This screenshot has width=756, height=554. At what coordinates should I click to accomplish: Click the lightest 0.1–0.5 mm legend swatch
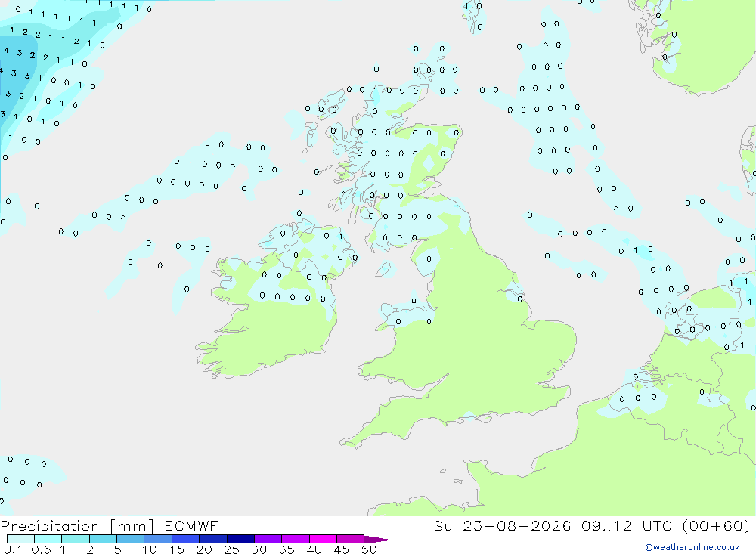[x=20, y=539]
